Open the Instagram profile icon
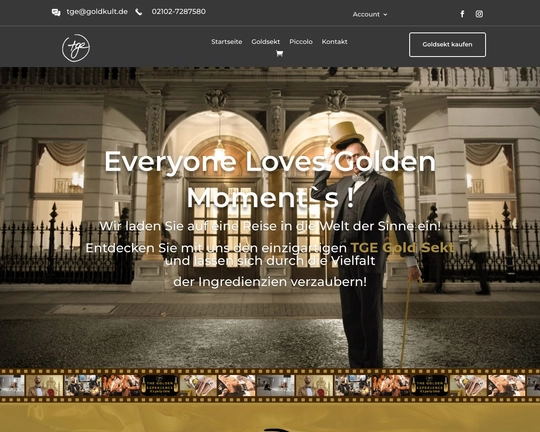Viewport: 540px width, 432px height. coord(479,14)
